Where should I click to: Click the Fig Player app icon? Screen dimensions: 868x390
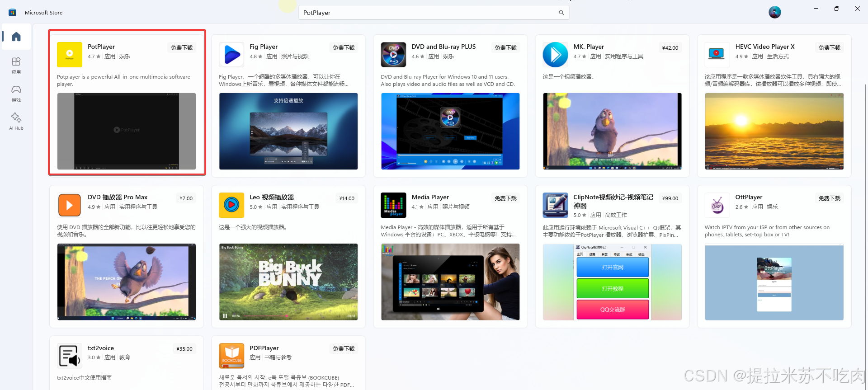231,55
